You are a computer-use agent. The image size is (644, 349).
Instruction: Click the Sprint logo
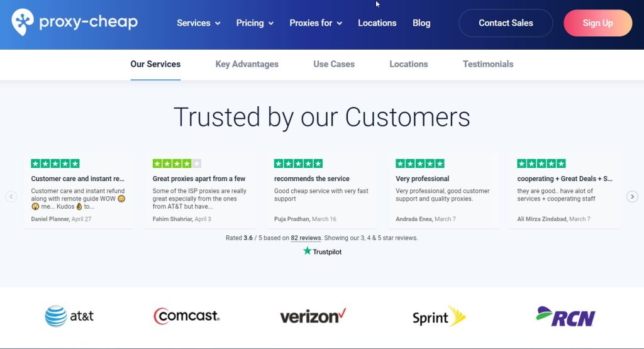[438, 316]
